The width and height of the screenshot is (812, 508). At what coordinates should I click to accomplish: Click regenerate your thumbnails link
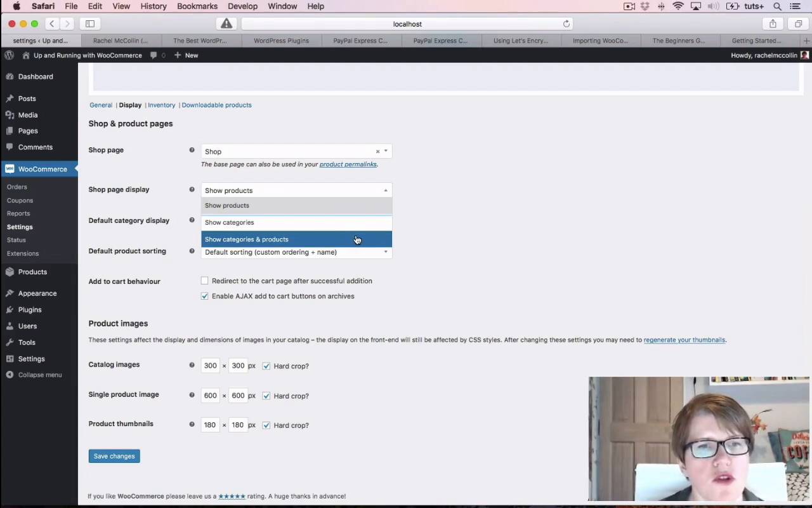pyautogui.click(x=684, y=340)
